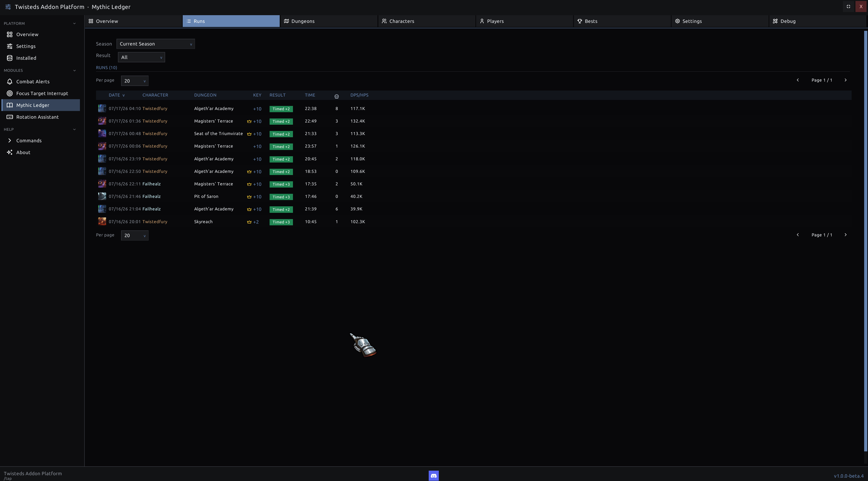The height and width of the screenshot is (481, 868).
Task: Click the Failhealz name on Pit of Saron run
Action: coord(151,196)
